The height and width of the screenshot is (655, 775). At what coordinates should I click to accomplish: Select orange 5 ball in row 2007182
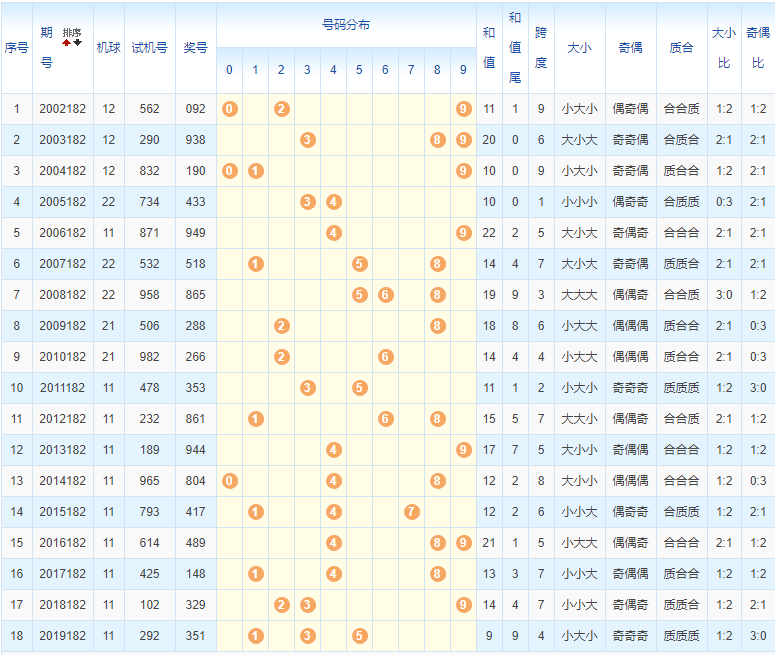(x=359, y=264)
